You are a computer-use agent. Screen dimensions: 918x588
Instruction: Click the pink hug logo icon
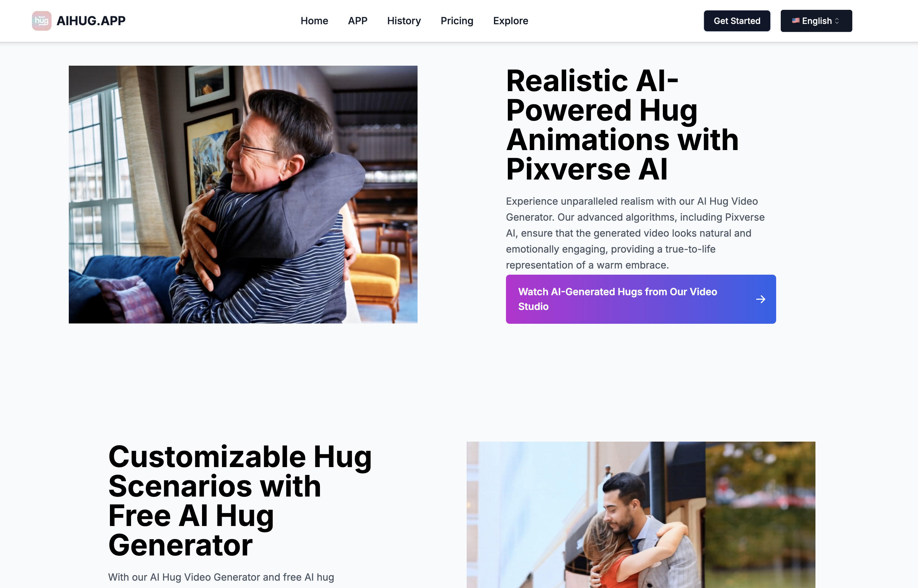[x=42, y=21]
